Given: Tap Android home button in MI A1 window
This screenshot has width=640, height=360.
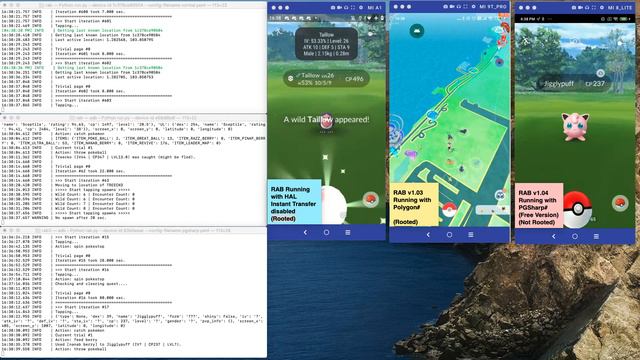Looking at the screenshot, I should (x=326, y=232).
